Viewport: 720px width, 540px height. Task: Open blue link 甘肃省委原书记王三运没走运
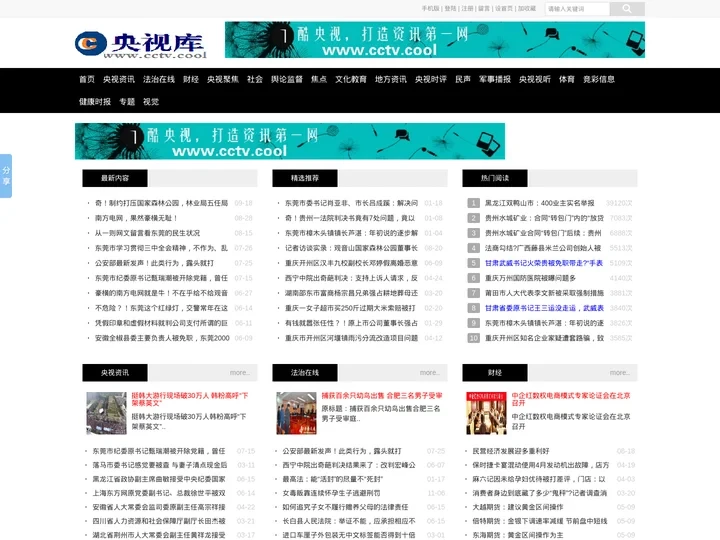pyautogui.click(x=545, y=308)
